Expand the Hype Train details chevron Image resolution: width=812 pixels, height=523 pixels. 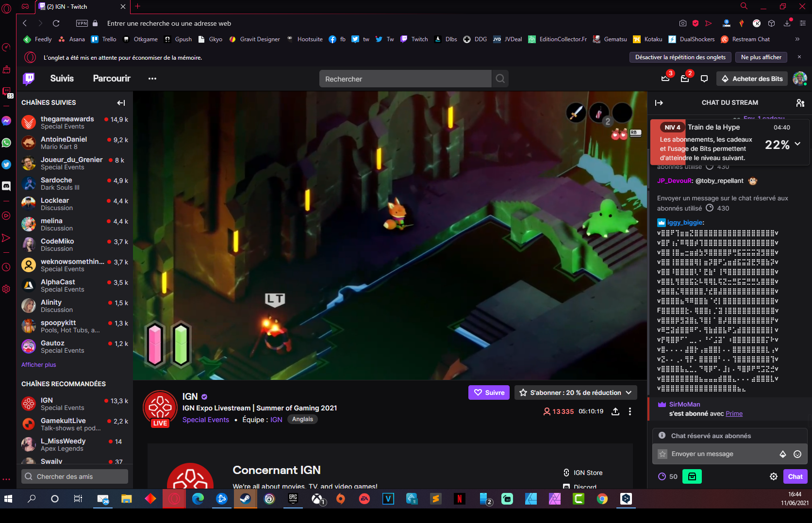click(797, 144)
